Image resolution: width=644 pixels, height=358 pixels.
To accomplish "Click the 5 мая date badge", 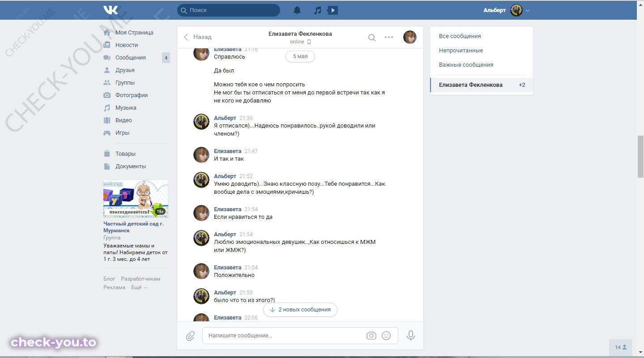I will (x=300, y=56).
